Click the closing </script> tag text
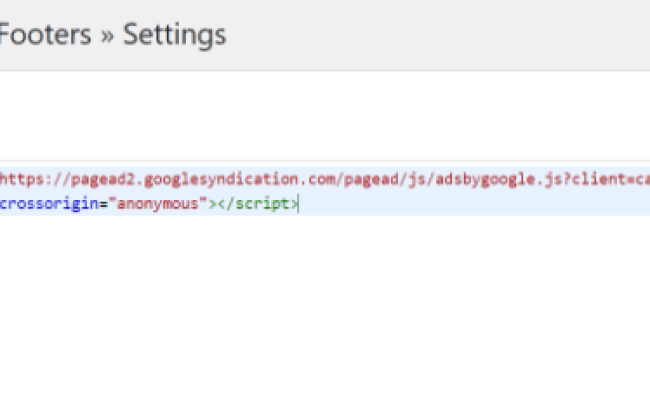 point(257,204)
